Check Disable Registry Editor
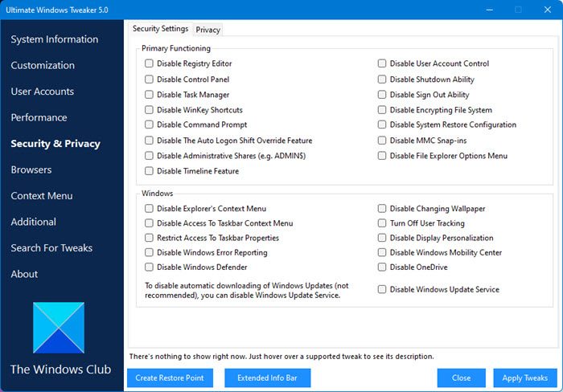The image size is (563, 392). tap(149, 63)
